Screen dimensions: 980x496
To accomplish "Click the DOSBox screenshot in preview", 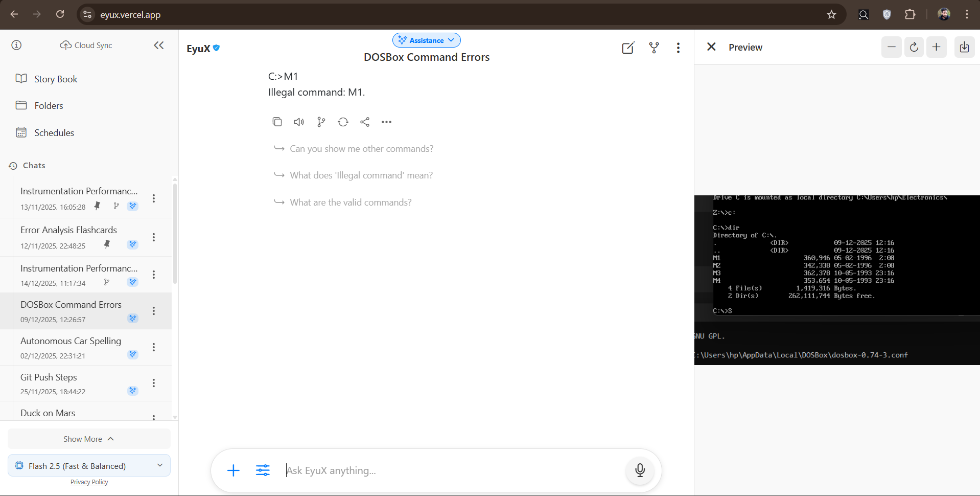I will [x=837, y=280].
